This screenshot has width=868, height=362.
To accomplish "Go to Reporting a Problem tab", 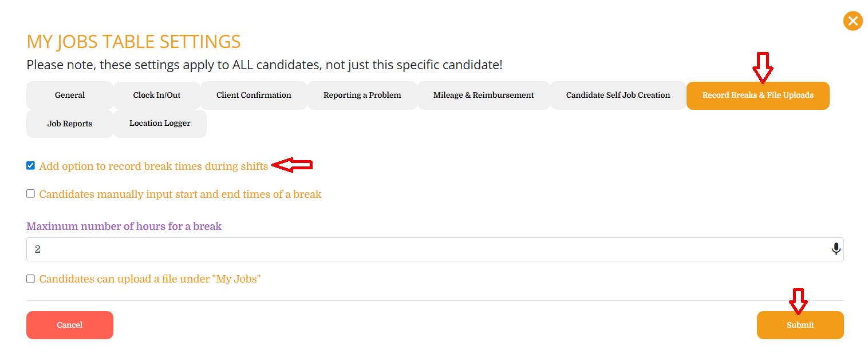I will [x=362, y=96].
